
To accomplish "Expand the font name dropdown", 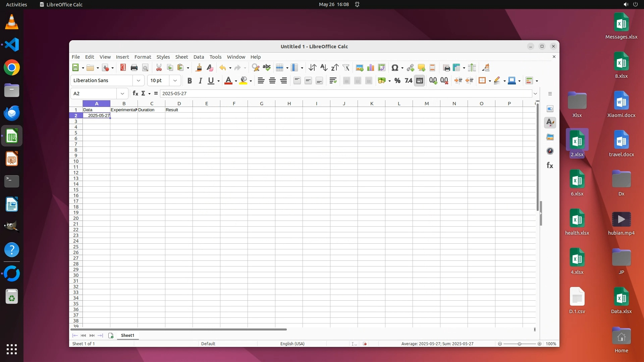I will tap(139, 80).
